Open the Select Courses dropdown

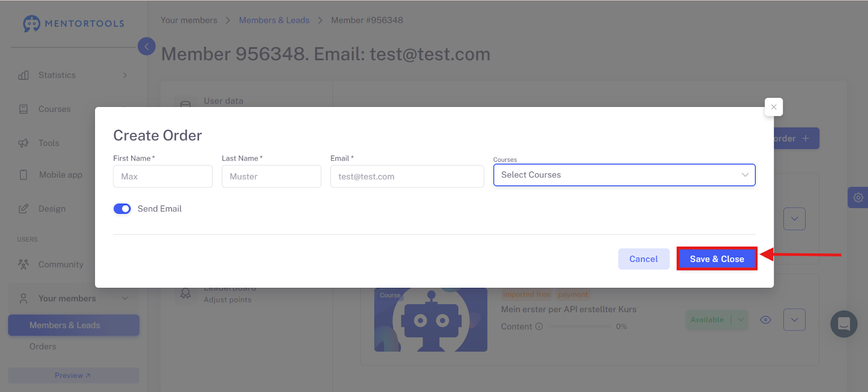(x=624, y=175)
